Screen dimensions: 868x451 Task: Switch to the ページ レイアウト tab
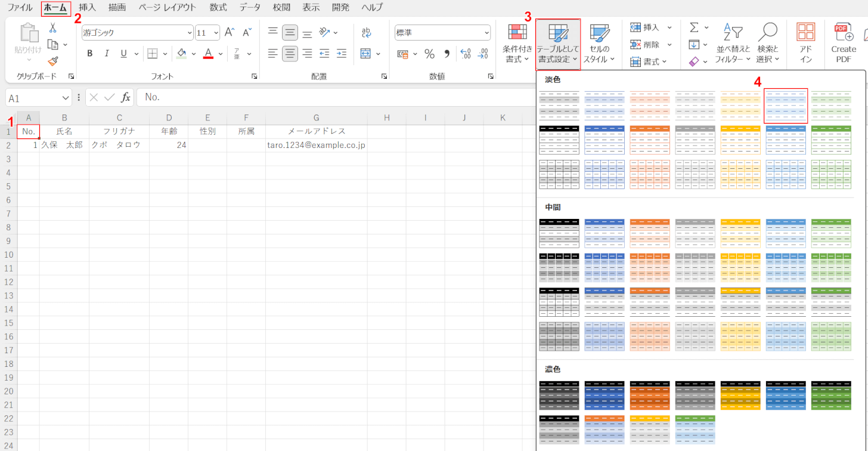pos(168,8)
